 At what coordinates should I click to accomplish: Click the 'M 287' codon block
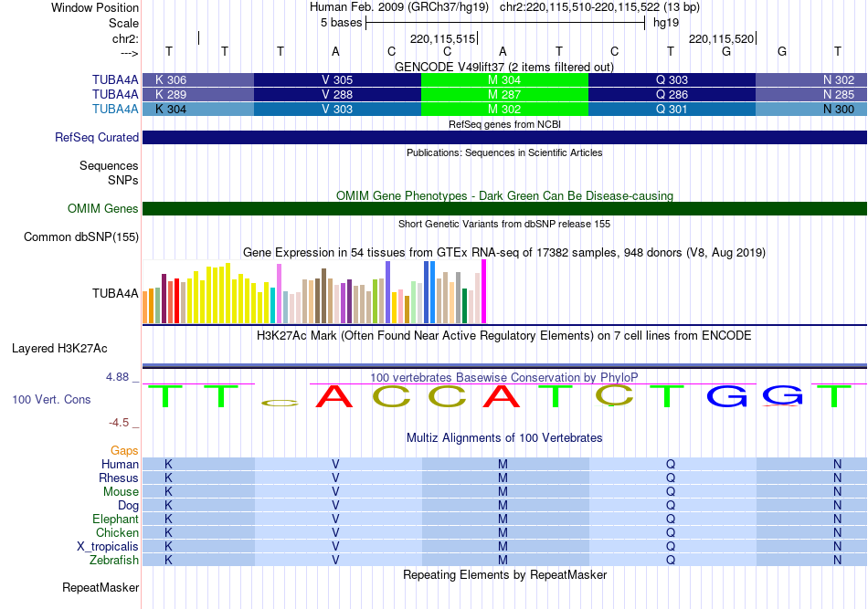(x=504, y=95)
